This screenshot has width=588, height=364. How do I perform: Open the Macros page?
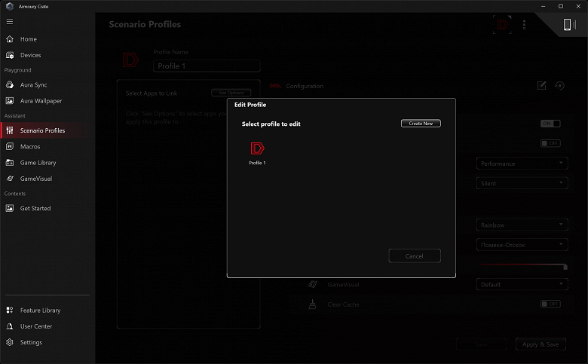(x=30, y=146)
